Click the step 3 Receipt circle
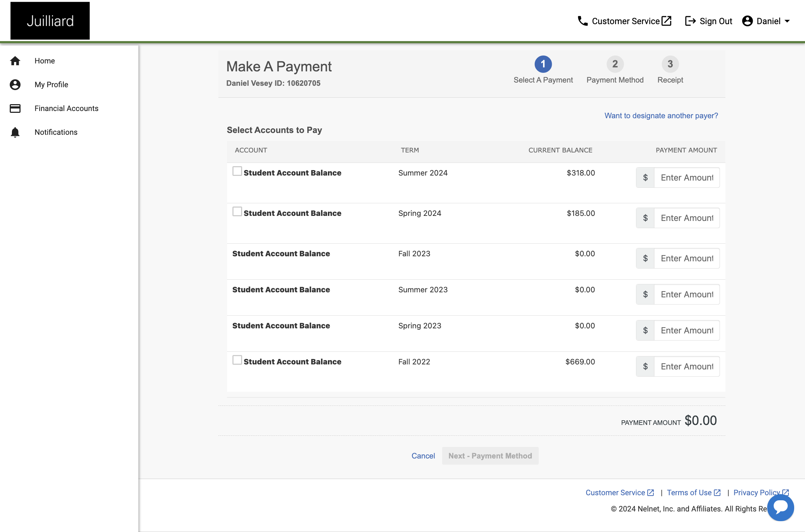The height and width of the screenshot is (532, 805). (670, 64)
